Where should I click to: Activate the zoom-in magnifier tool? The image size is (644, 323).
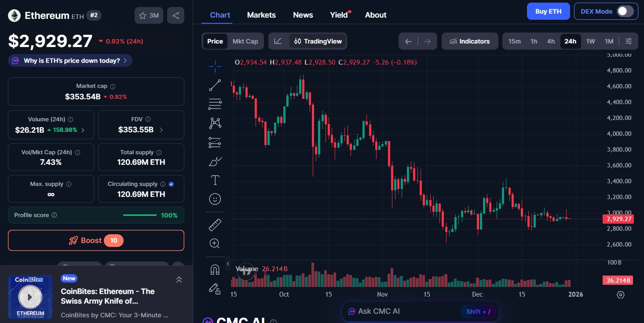click(x=215, y=243)
